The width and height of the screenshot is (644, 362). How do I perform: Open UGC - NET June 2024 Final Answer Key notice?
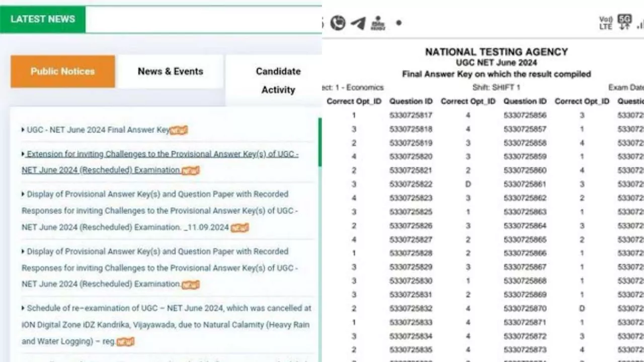(x=98, y=130)
